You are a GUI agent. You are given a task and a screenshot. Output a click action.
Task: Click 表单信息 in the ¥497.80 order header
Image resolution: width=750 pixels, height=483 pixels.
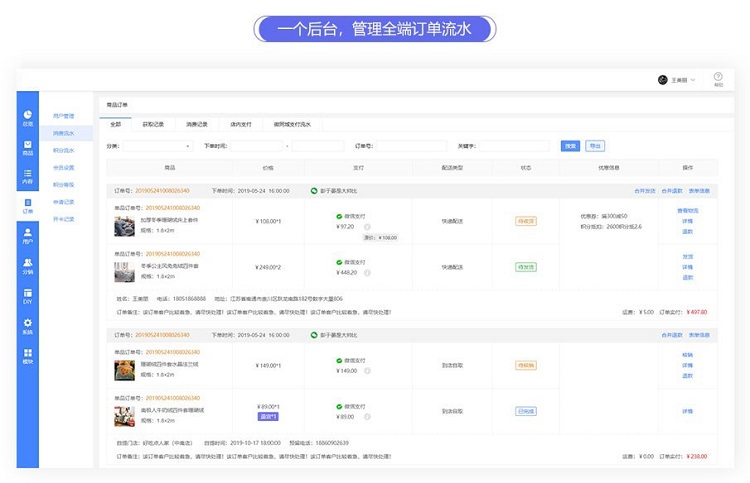(x=699, y=191)
